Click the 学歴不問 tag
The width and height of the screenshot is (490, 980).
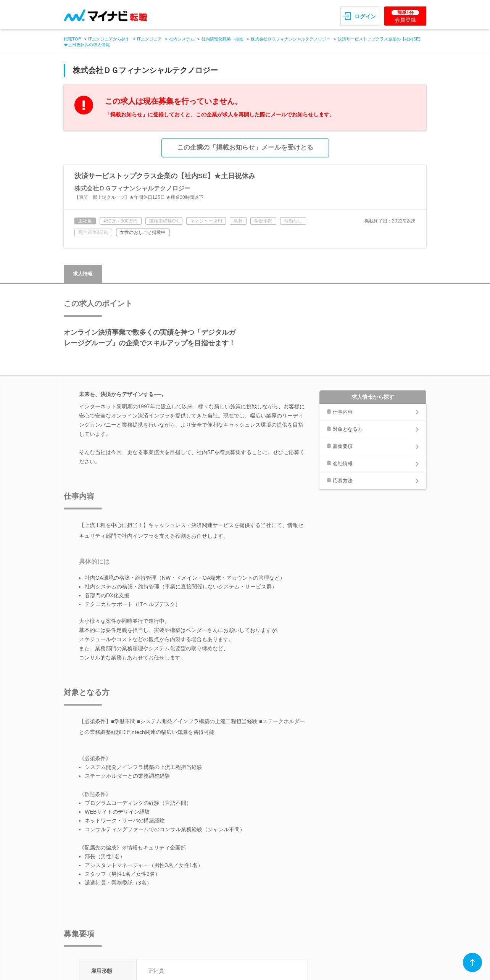coord(263,221)
